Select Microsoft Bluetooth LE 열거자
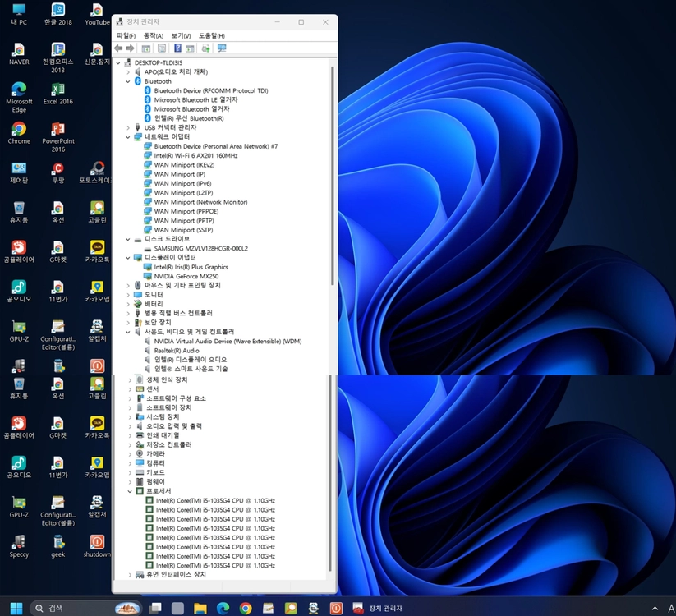This screenshot has height=616, width=676. [195, 100]
